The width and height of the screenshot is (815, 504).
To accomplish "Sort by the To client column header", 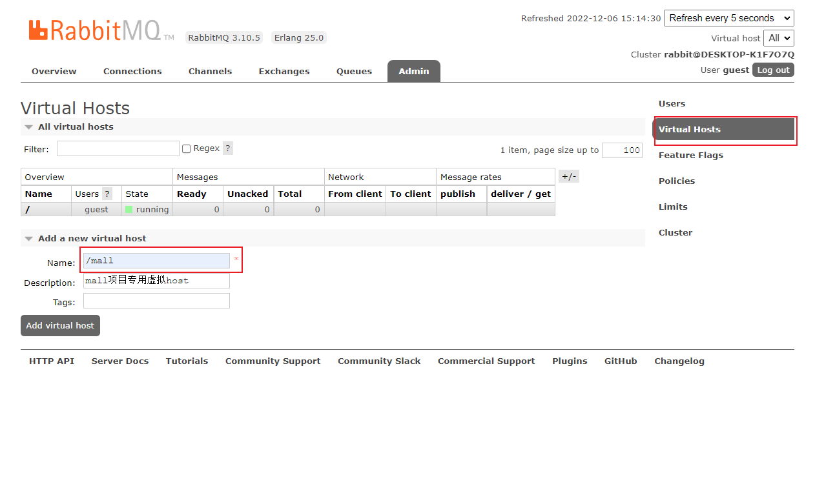I will (411, 194).
